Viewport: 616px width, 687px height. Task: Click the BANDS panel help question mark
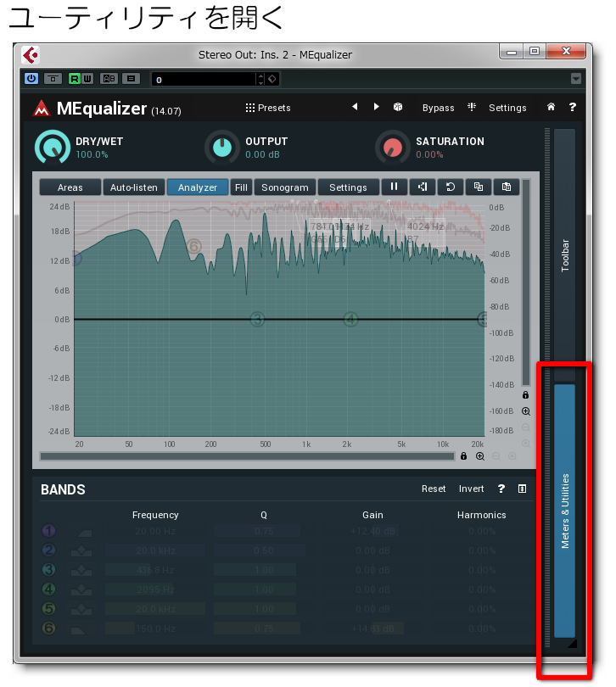point(501,489)
